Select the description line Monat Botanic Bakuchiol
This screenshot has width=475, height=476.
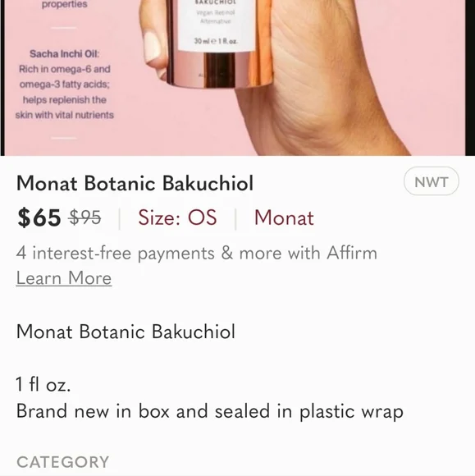click(126, 332)
